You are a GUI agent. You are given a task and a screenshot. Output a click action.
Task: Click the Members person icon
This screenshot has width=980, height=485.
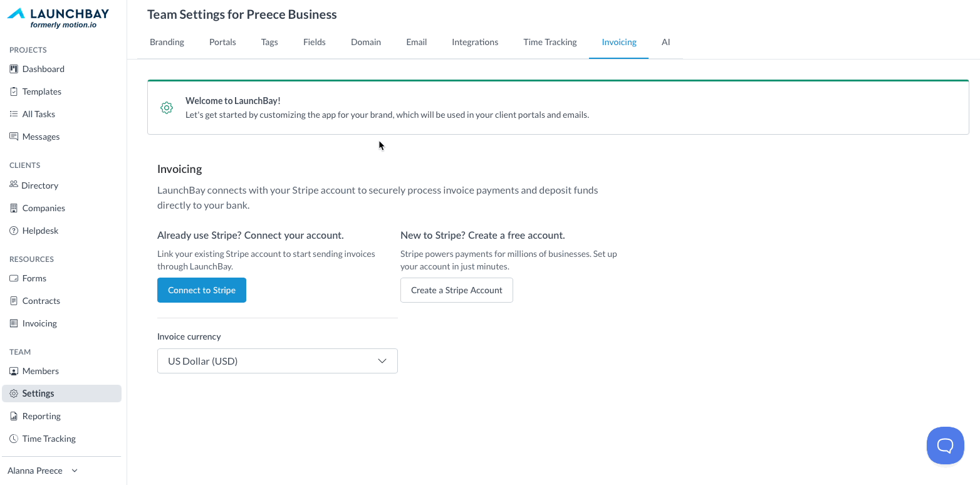14,371
